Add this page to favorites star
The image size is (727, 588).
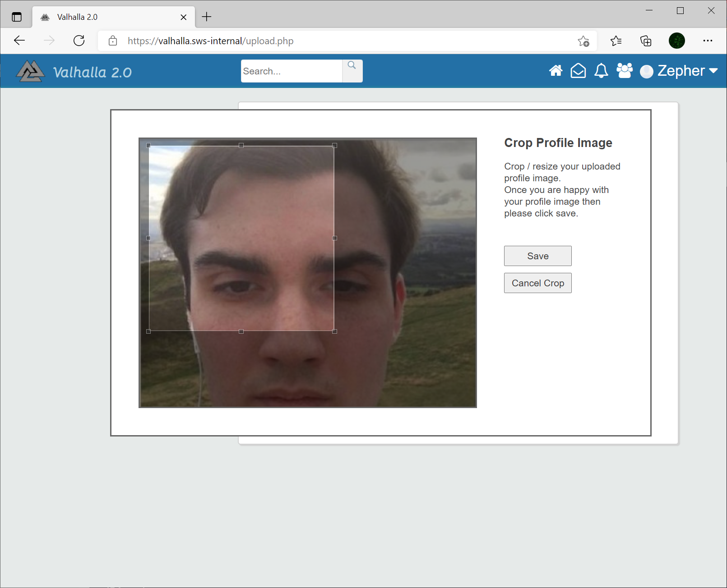coord(583,41)
